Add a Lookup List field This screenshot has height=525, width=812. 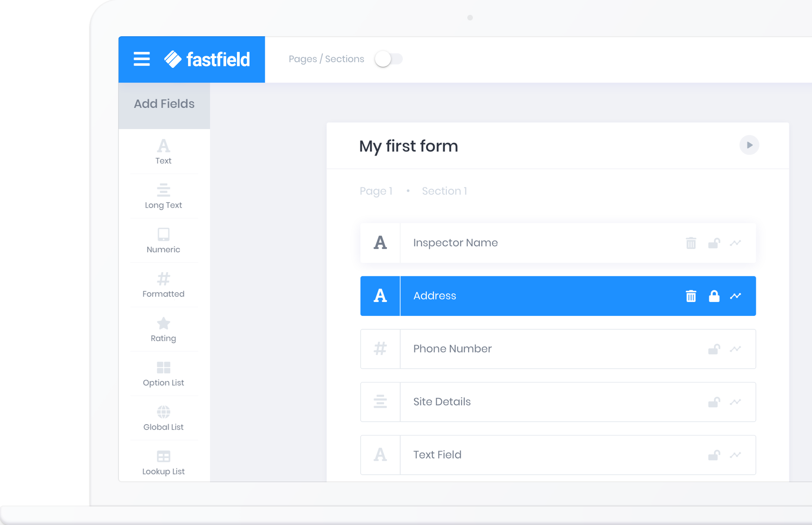[x=163, y=462]
